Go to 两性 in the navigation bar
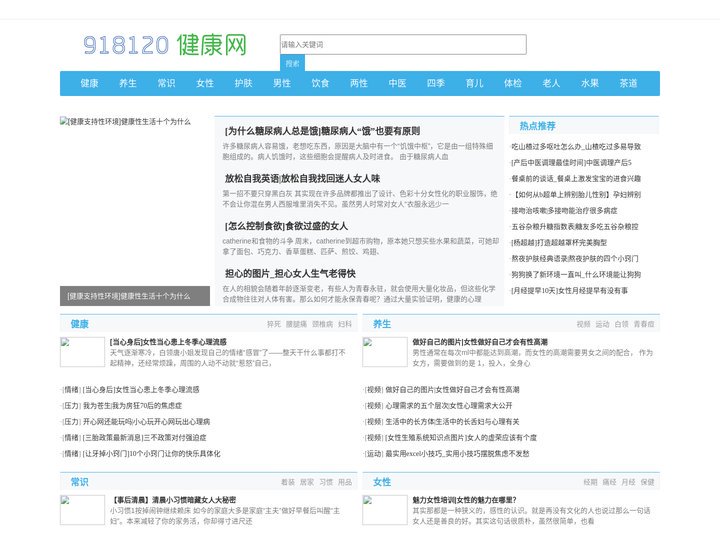This screenshot has height=540, width=720. (x=359, y=83)
